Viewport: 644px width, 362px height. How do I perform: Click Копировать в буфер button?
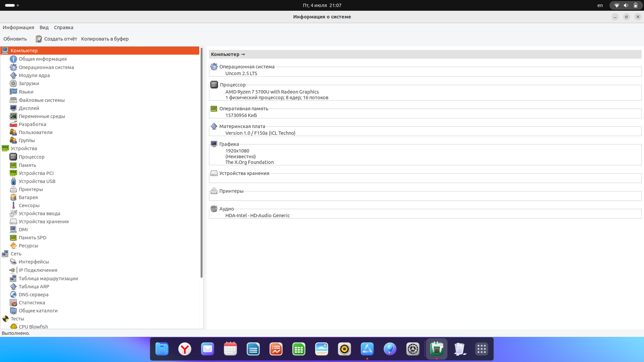pos(105,39)
